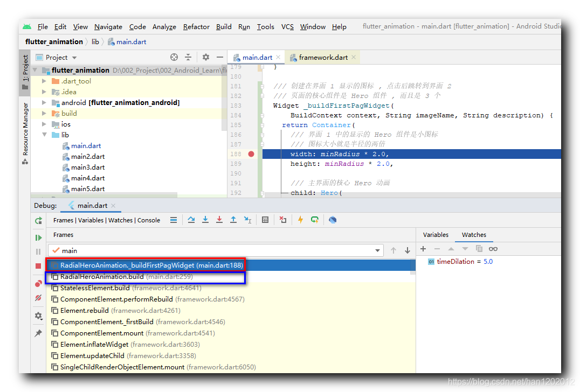Viewport: 580px width, 392px height.
Task: Open View Breakpoints dialog
Action: [38, 284]
